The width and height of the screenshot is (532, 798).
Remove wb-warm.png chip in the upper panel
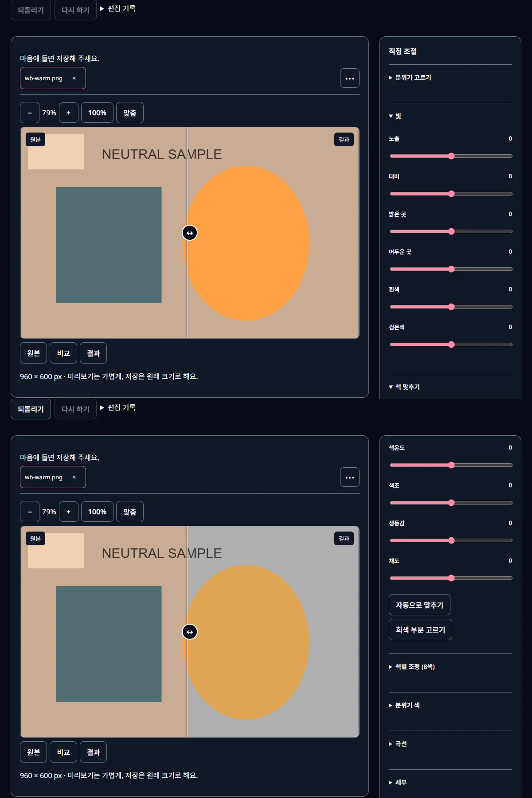click(74, 78)
